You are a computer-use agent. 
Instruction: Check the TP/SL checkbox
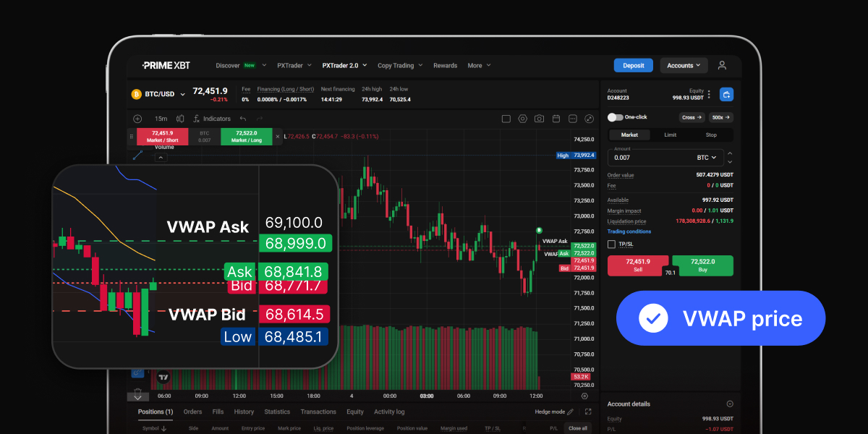click(611, 244)
